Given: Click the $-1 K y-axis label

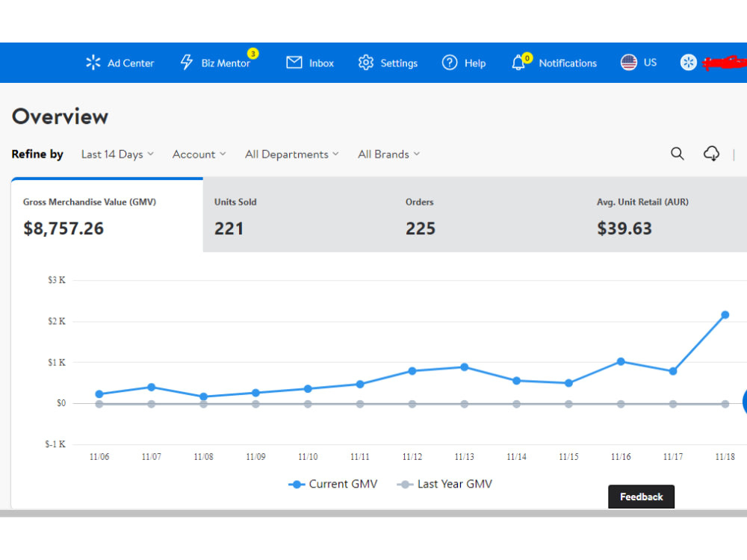Looking at the screenshot, I should [x=55, y=444].
